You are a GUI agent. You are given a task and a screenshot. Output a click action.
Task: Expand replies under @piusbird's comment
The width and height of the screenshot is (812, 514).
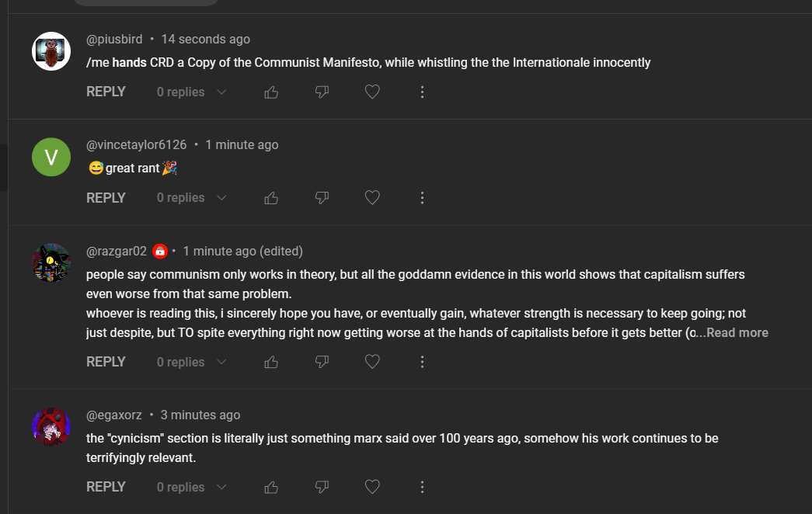191,92
